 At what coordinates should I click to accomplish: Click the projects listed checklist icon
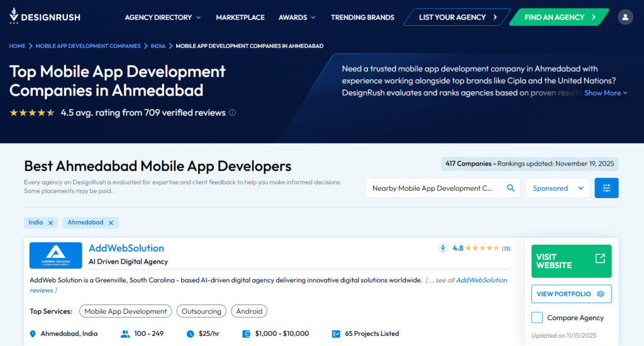(336, 333)
